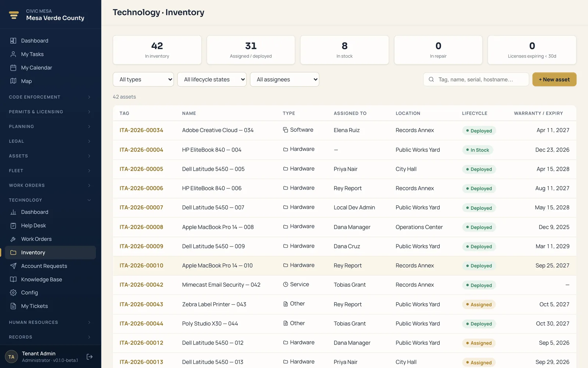This screenshot has width=588, height=368.
Task: Click Hardware folder icon for Apple MacBook Pro 14 — 008
Action: [x=286, y=227]
